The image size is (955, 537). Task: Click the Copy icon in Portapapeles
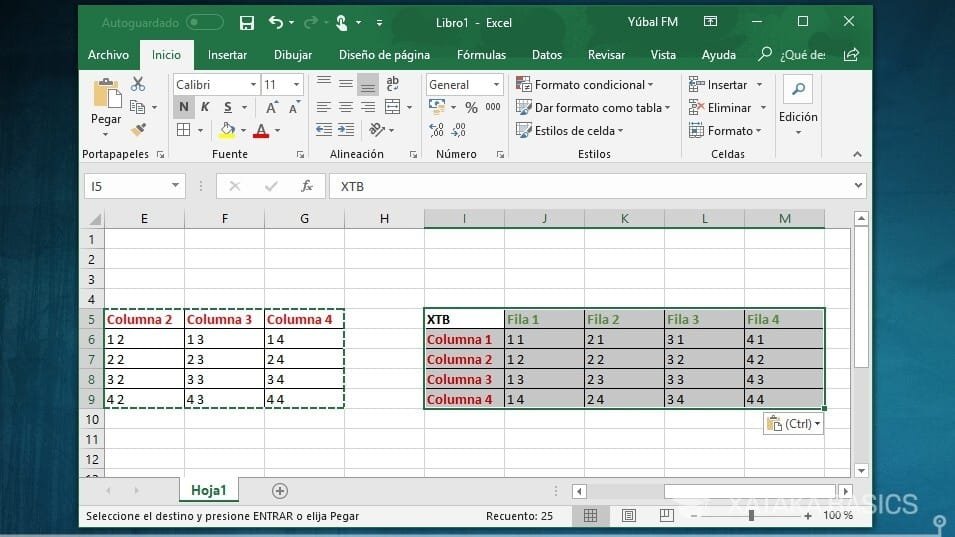138,107
